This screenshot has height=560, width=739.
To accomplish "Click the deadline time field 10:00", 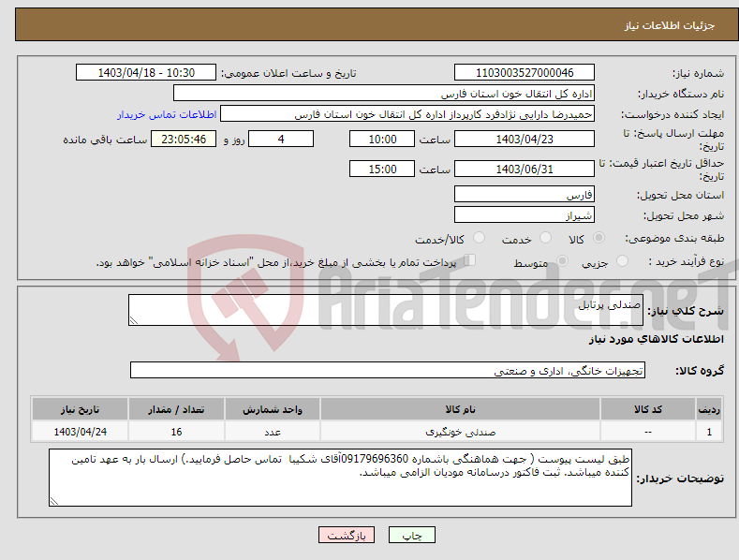I will [x=382, y=139].
